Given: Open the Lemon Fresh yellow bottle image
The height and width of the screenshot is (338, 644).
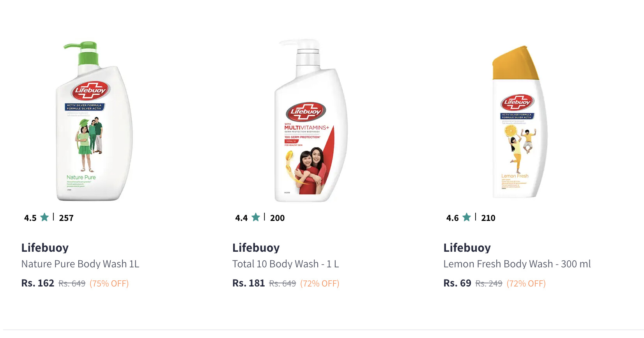Looking at the screenshot, I should pyautogui.click(x=519, y=122).
